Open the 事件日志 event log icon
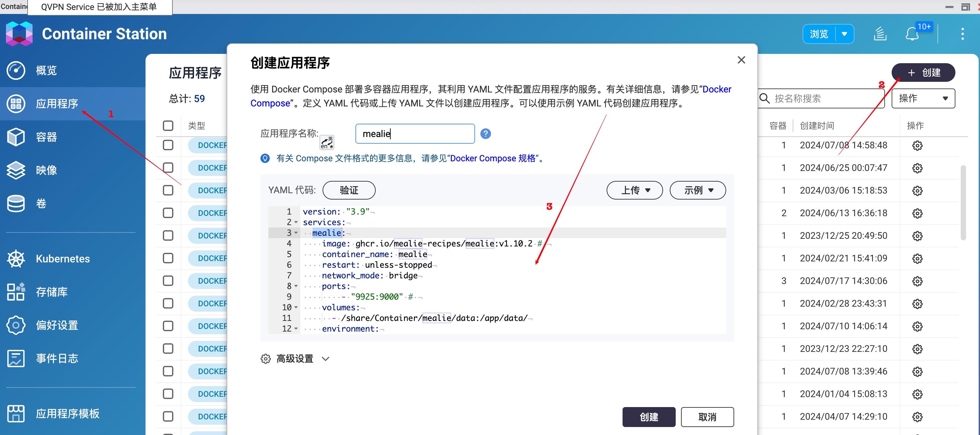Image resolution: width=980 pixels, height=435 pixels. [16, 358]
